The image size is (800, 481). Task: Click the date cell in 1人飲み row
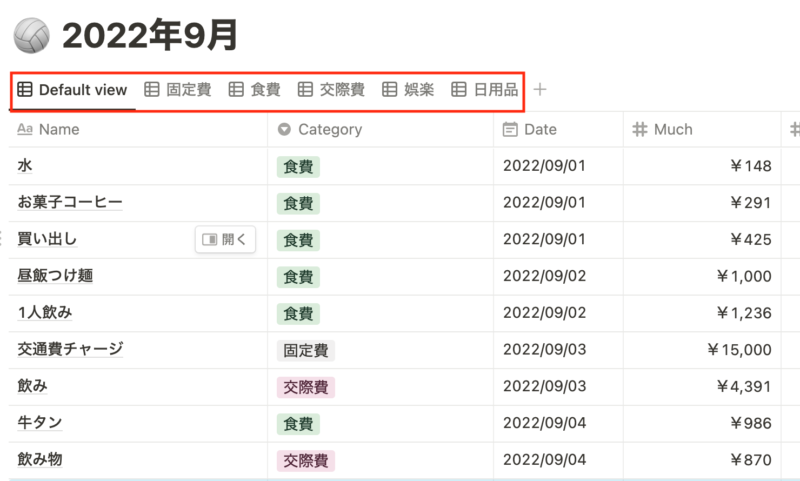point(558,313)
